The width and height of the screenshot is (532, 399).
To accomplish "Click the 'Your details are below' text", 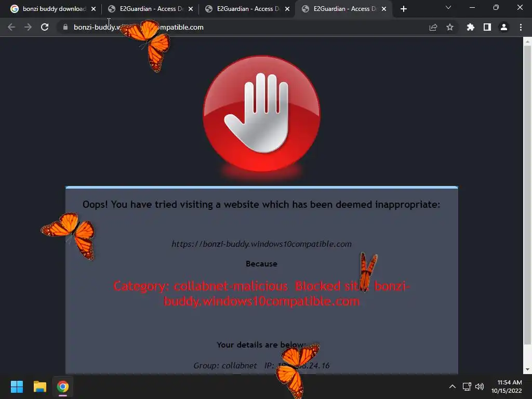I will [261, 345].
